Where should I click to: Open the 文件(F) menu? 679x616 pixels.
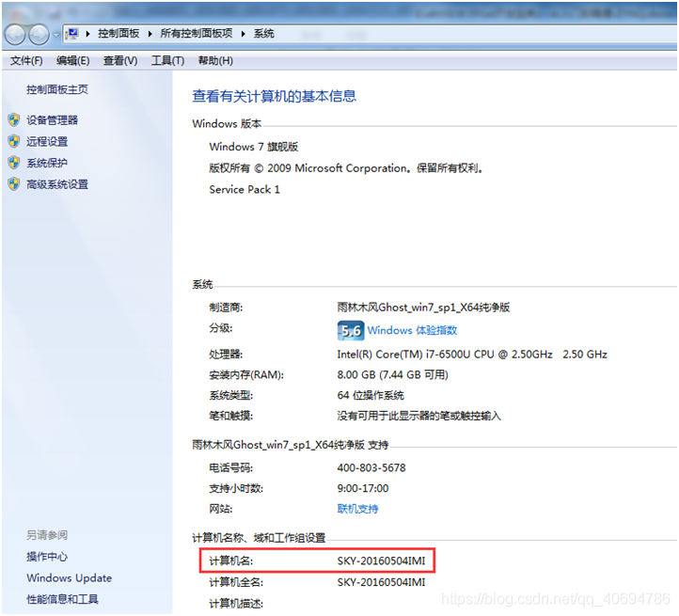26,60
